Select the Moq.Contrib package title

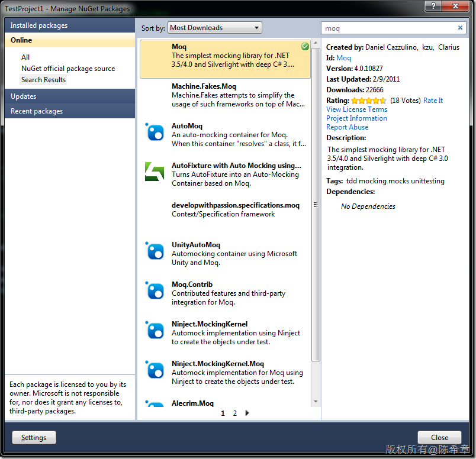pyautogui.click(x=192, y=285)
